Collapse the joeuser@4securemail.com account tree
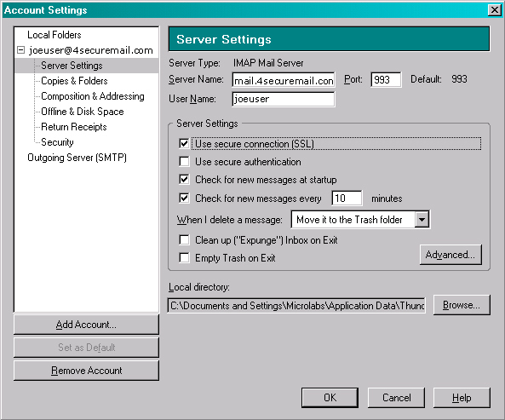Viewport: 505px width, 420px height. tap(20, 50)
